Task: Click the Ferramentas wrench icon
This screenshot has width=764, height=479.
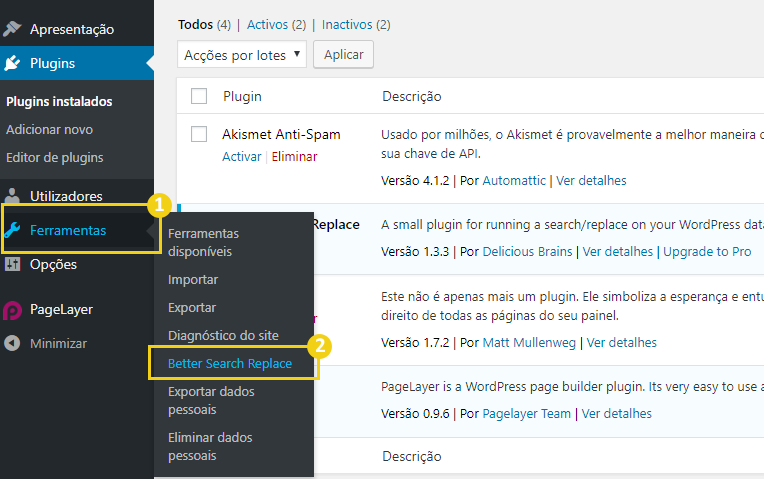Action: click(x=12, y=230)
